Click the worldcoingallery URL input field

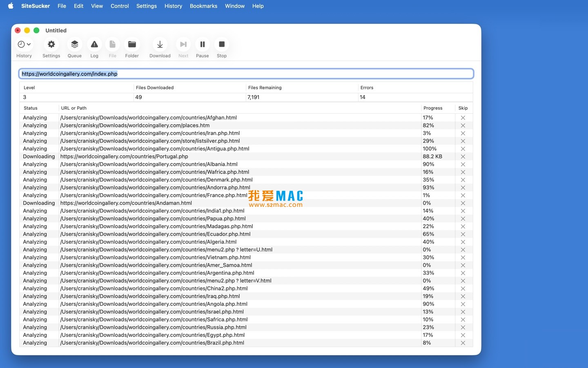tap(246, 73)
